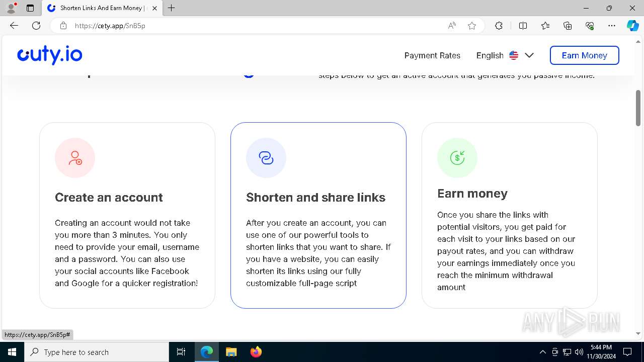Open the clock showing 5:44 PM
Screen dimensions: 644x362
tap(601, 352)
